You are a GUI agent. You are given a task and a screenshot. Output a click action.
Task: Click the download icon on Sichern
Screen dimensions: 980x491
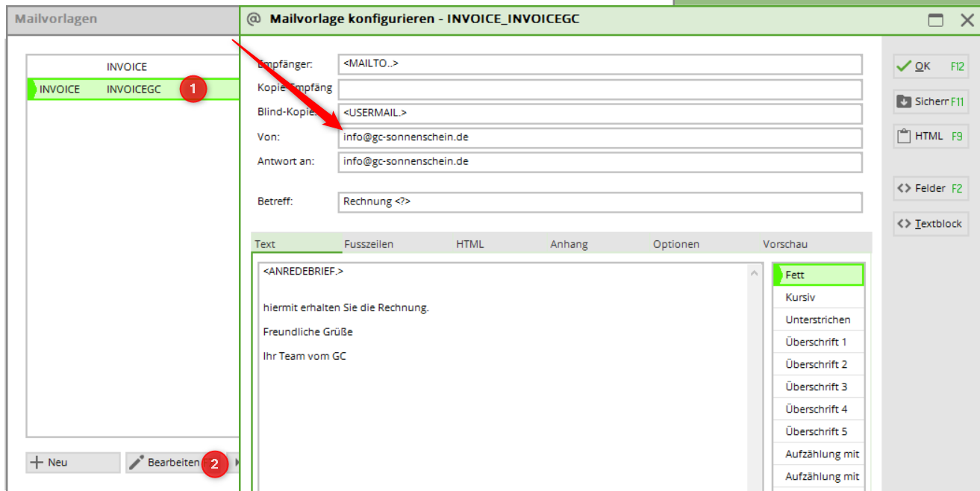pyautogui.click(x=904, y=101)
